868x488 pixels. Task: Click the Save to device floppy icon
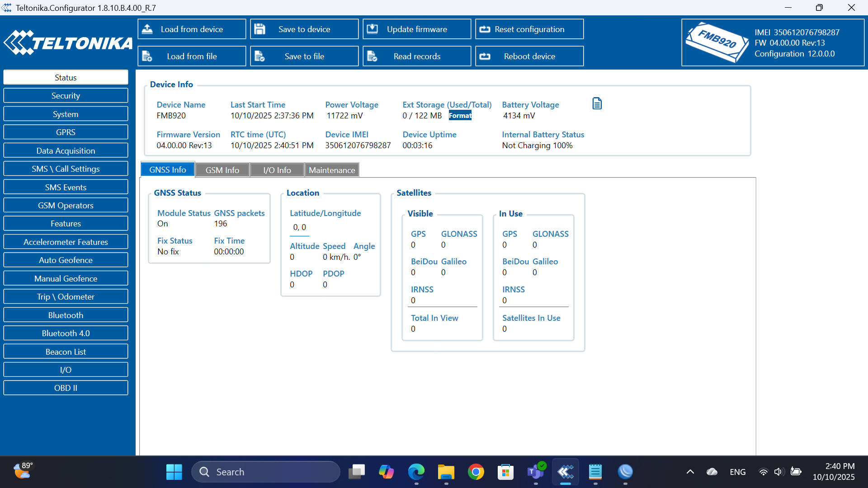click(259, 29)
